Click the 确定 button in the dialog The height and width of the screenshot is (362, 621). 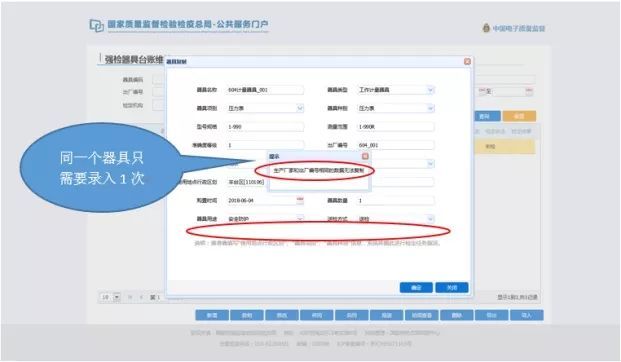click(416, 288)
